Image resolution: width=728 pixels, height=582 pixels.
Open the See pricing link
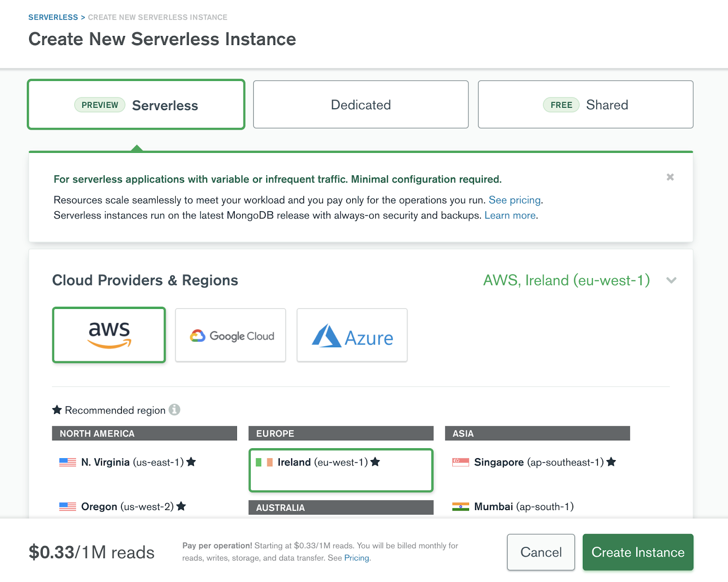point(514,200)
